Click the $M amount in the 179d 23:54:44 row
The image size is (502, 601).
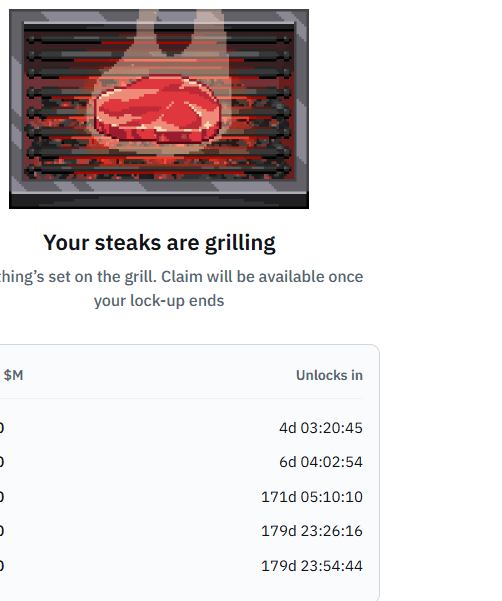[x=2, y=566]
